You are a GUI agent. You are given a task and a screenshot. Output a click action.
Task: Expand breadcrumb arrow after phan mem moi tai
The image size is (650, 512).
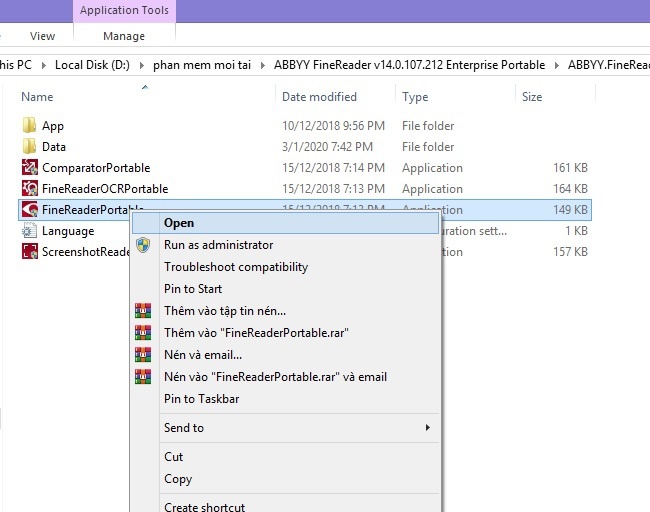pos(262,65)
